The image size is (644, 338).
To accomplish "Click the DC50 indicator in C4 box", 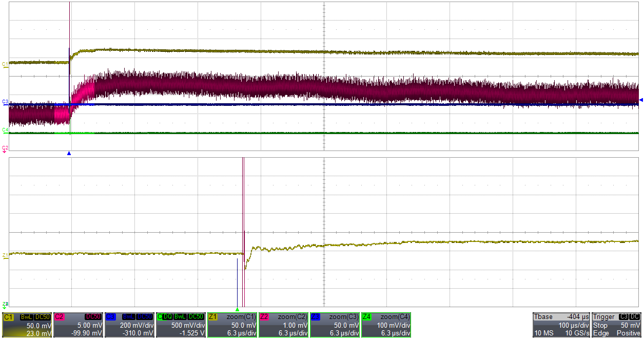I will 196,317.
